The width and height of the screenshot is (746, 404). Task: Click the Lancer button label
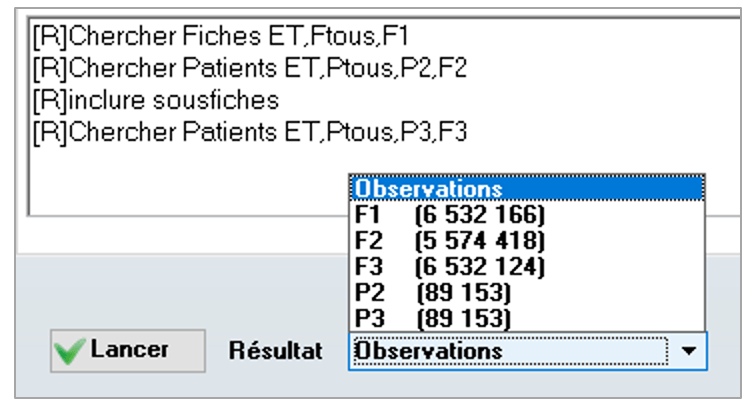(129, 350)
